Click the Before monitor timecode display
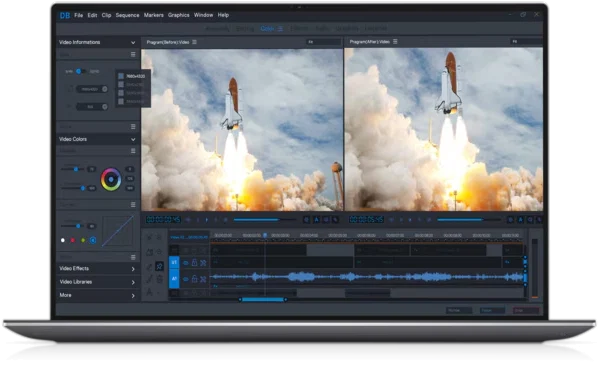 coord(163,220)
